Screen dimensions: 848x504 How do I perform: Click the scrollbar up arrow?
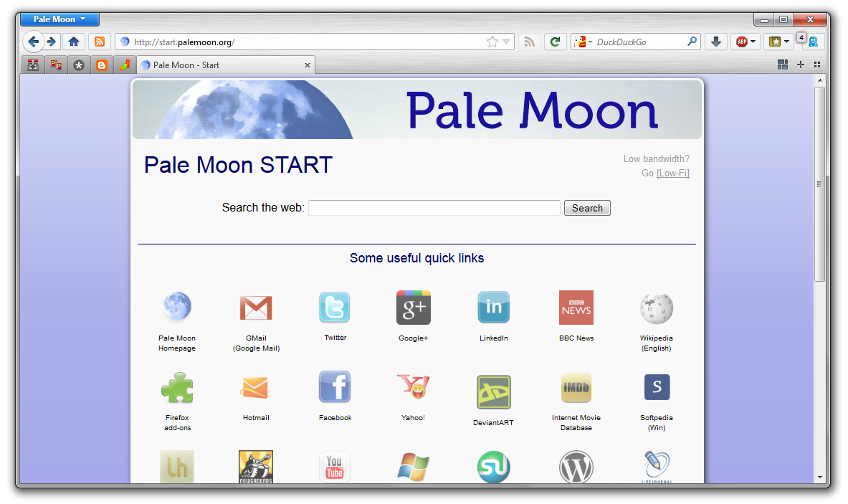[821, 80]
